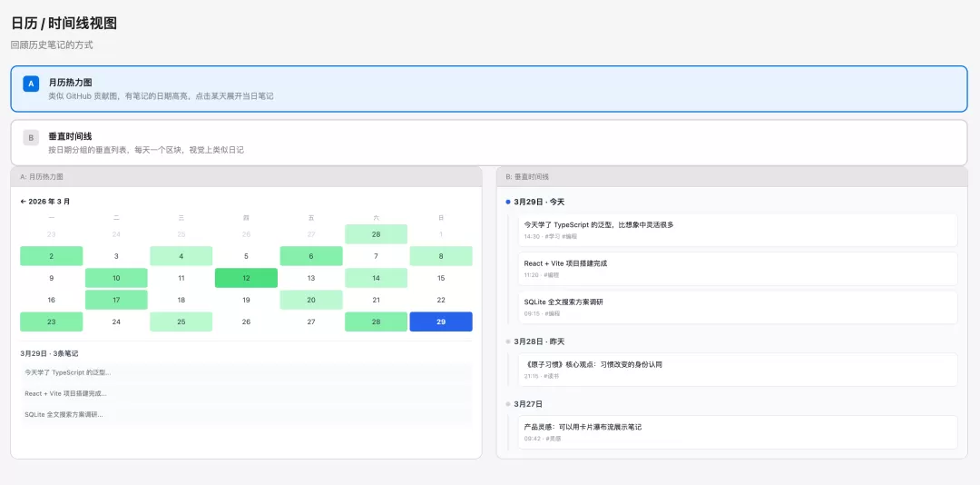
Task: Select option A badge icon
Action: pos(31,84)
